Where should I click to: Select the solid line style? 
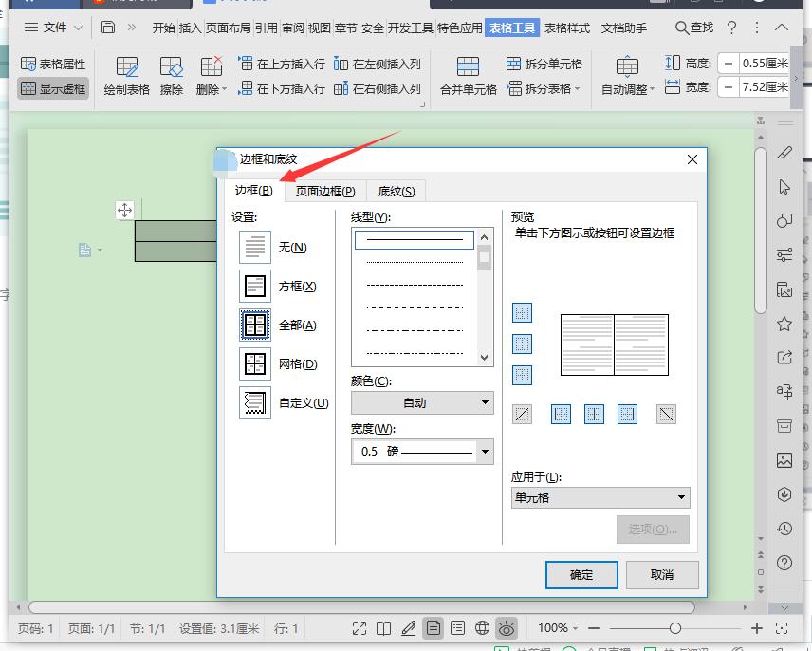(415, 240)
